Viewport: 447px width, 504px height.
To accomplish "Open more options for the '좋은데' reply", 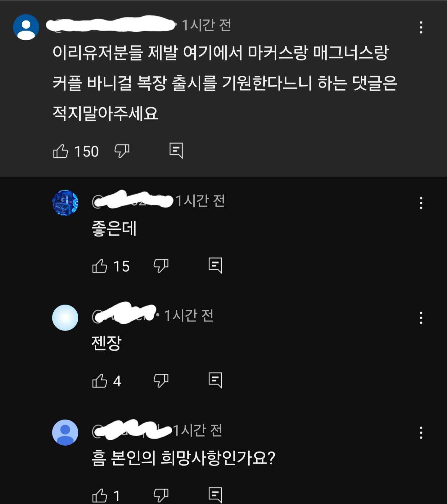I will (x=421, y=203).
